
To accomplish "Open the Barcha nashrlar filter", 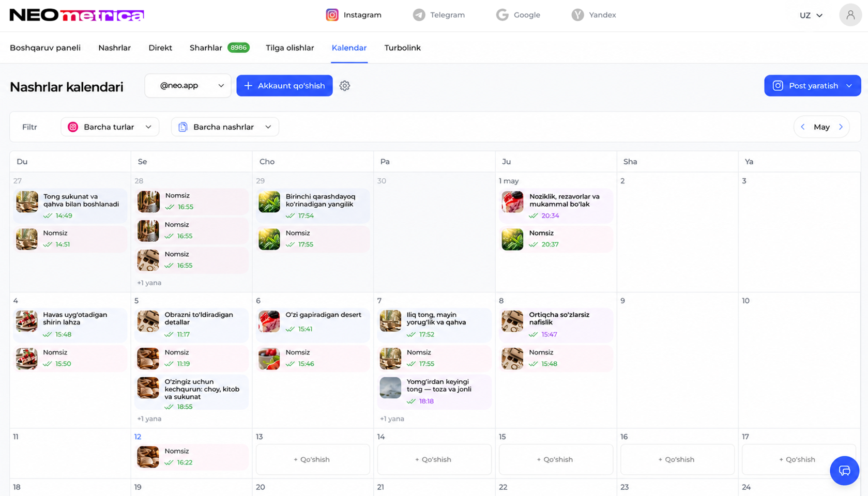I will [x=225, y=127].
